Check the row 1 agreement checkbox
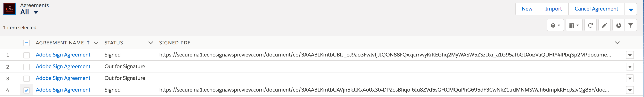Viewport: 644px width, 97px height. click(27, 55)
